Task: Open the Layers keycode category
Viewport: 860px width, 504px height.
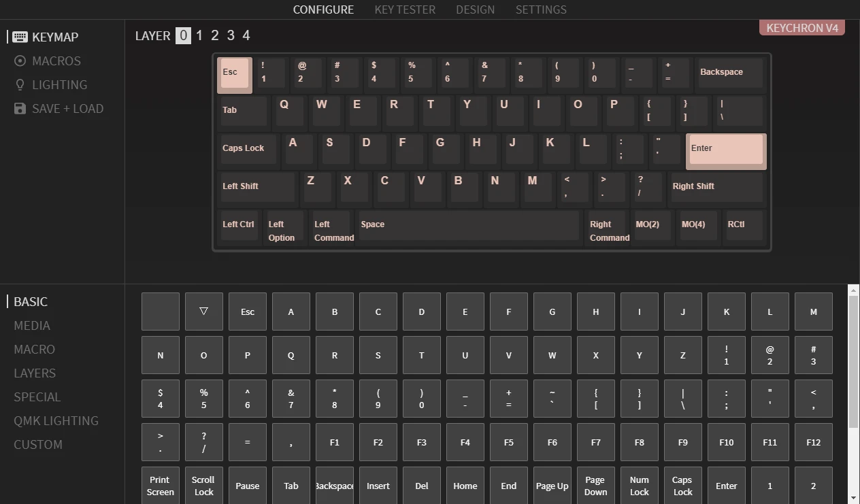Action: click(x=35, y=373)
